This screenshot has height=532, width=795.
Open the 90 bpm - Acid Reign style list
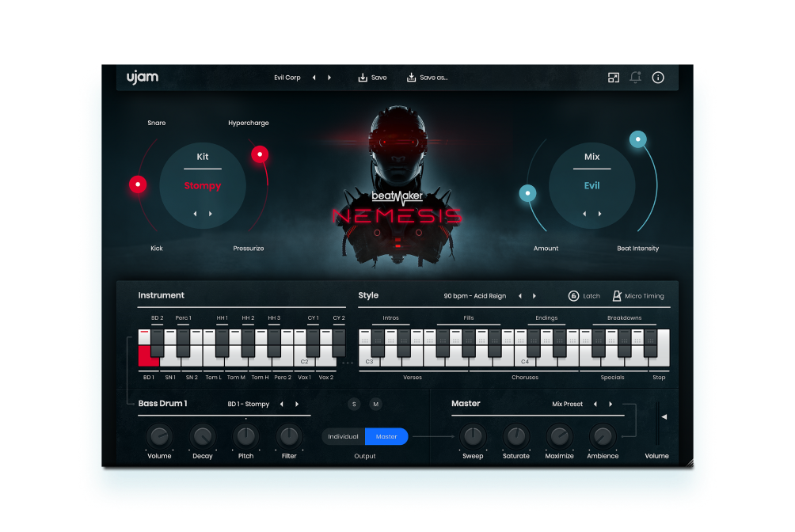pyautogui.click(x=474, y=296)
